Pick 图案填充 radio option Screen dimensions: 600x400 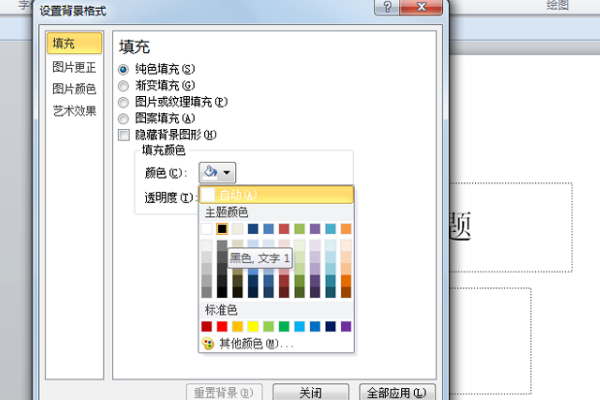click(123, 119)
